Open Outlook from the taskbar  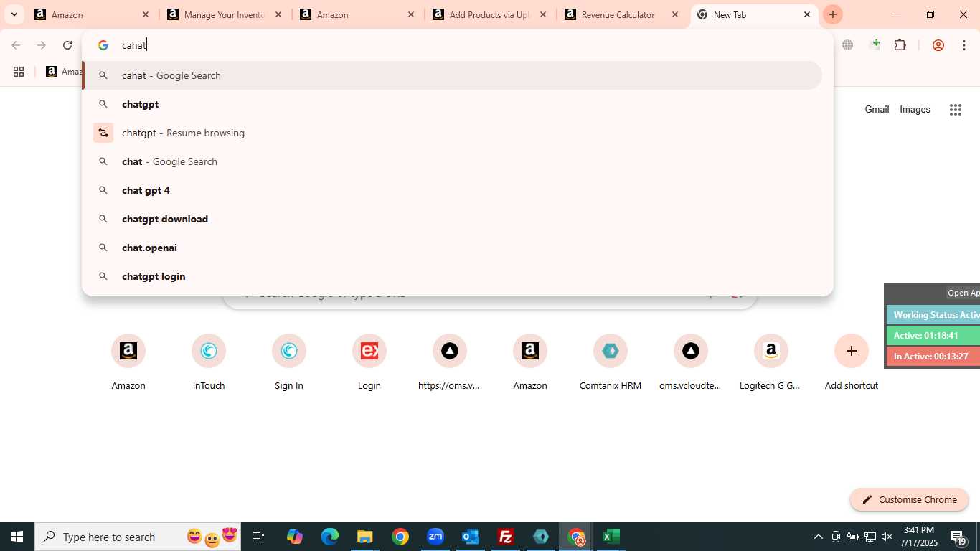(471, 537)
